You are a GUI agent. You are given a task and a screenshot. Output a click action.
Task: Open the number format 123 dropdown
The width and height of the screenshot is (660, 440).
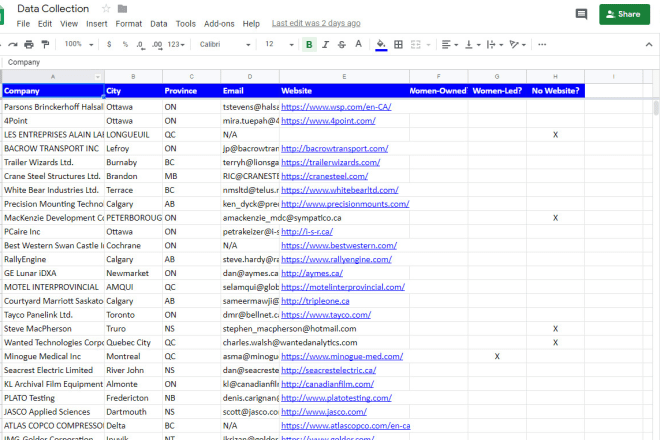click(176, 44)
